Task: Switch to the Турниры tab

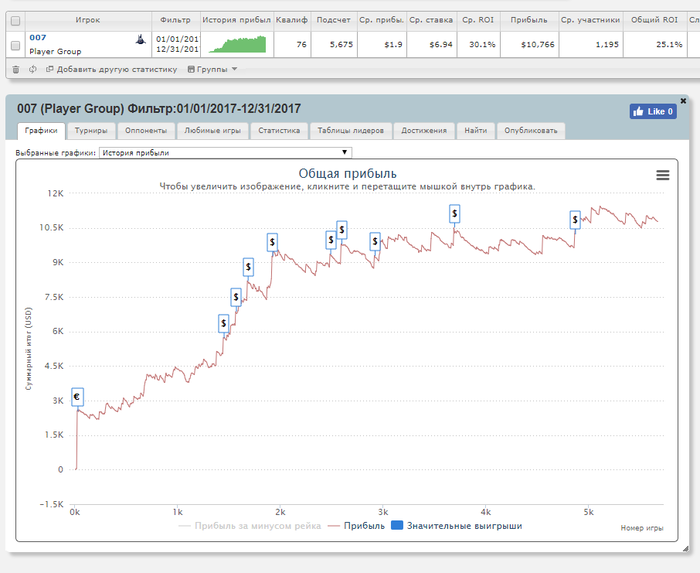Action: point(91,131)
